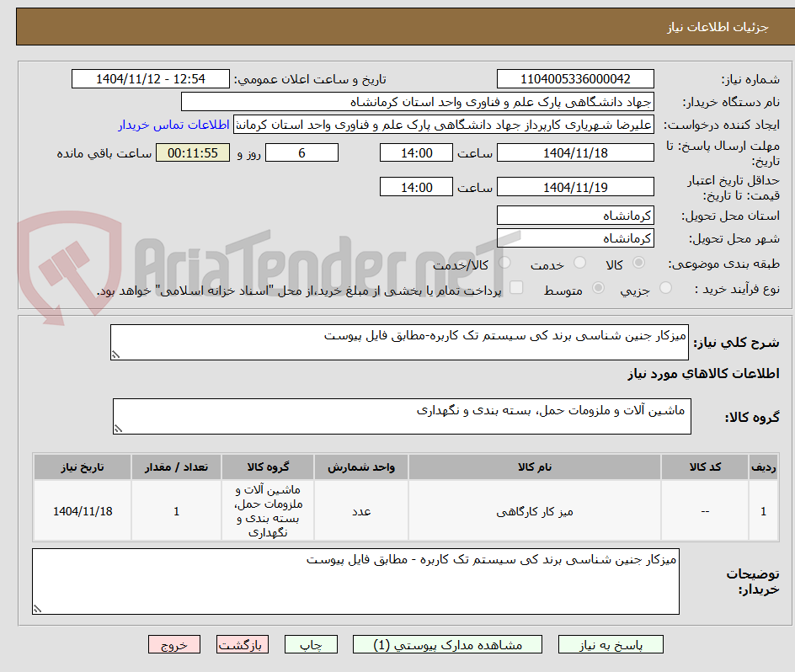Click the چاپ print button

point(311,644)
